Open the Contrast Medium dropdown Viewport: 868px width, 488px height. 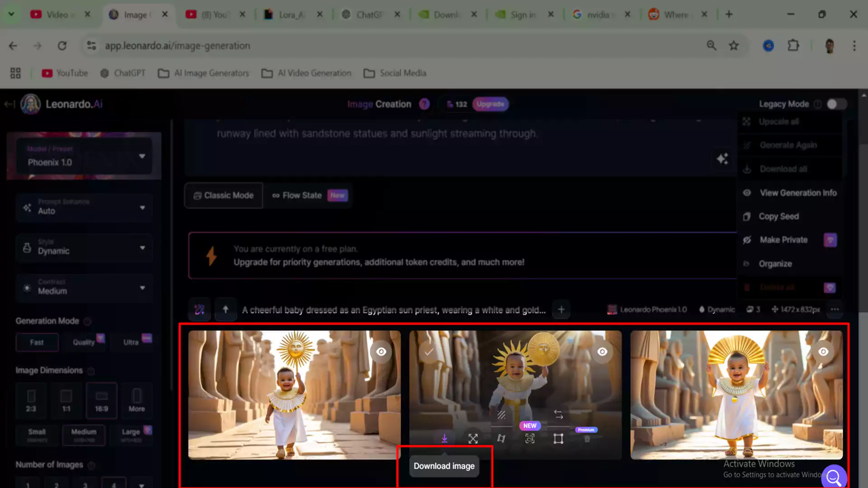(84, 288)
